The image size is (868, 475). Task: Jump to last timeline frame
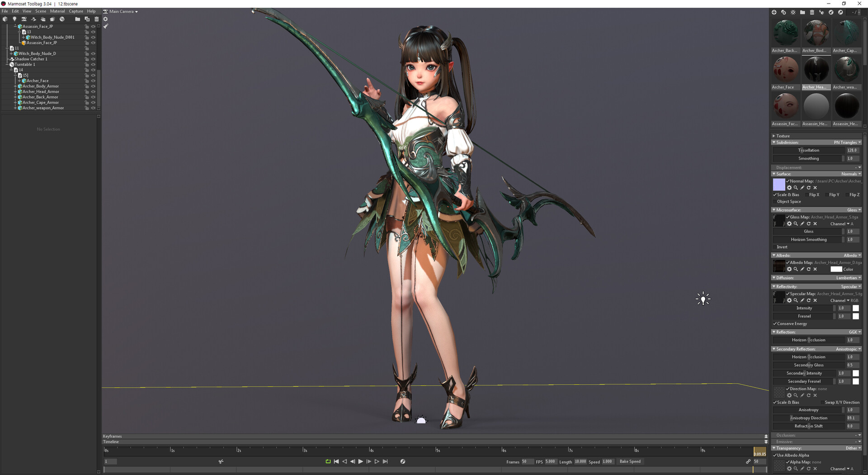[x=385, y=461]
